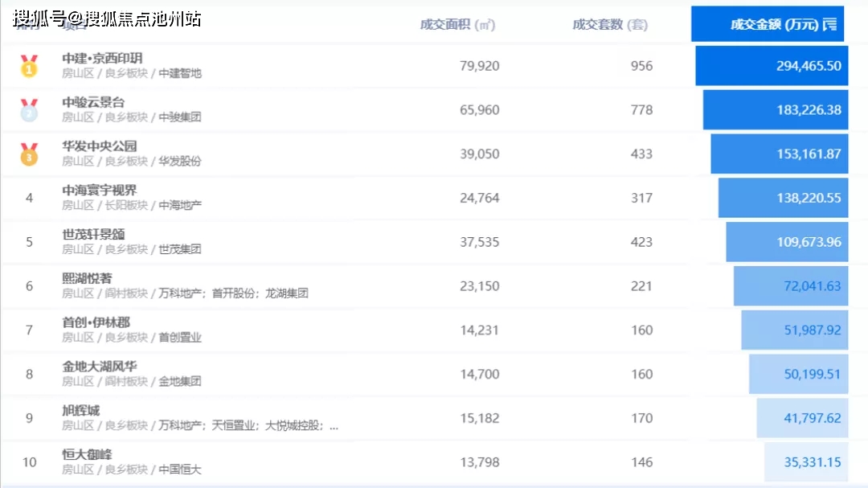Viewport: 868px width, 488px height.
Task: Click area value 14,700
Action: pos(479,374)
